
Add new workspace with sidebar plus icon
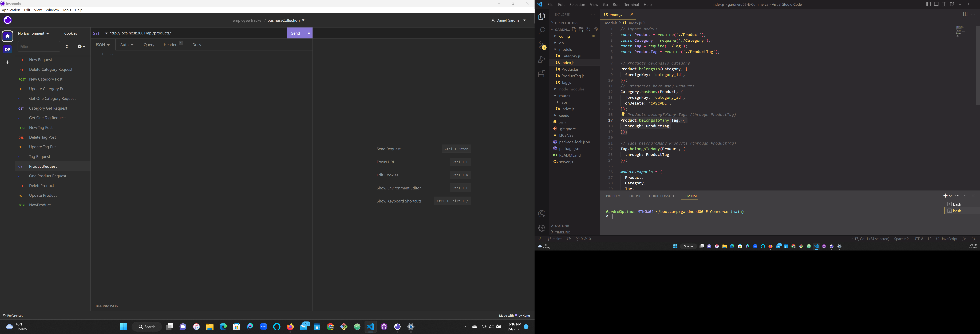click(x=7, y=62)
